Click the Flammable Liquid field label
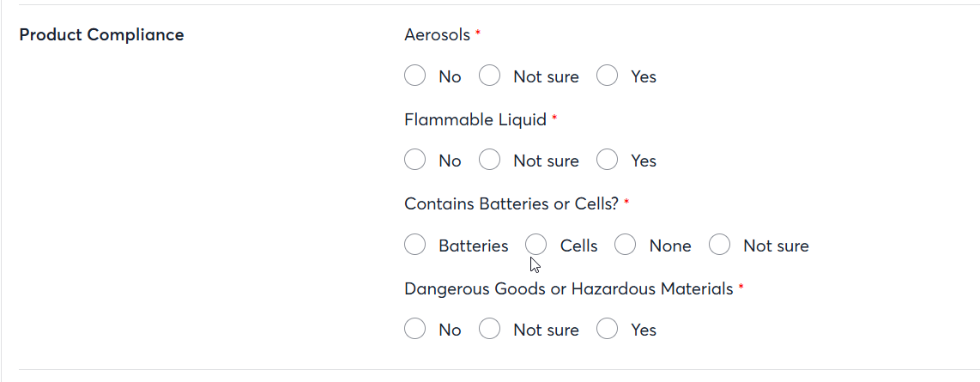The image size is (980, 382). coord(475,119)
